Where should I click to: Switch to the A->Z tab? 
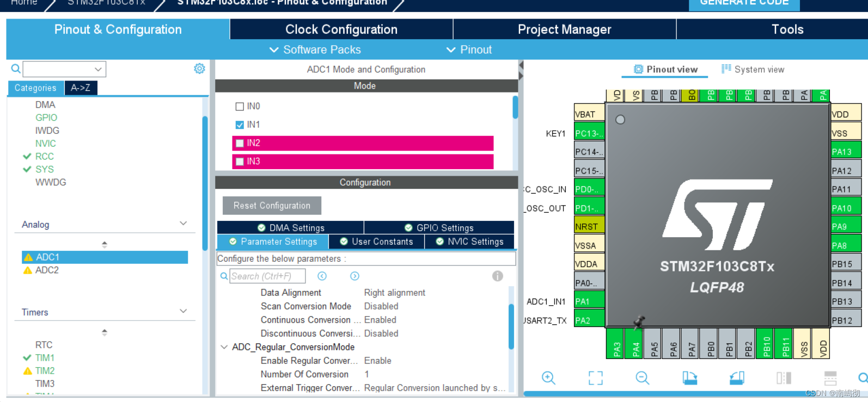[81, 88]
